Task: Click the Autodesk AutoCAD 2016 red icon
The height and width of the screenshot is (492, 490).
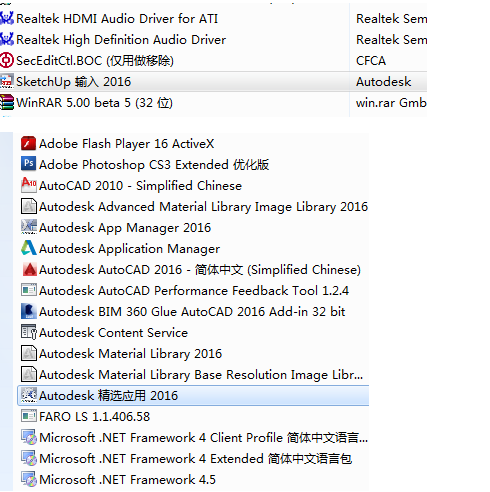Action: (x=29, y=269)
